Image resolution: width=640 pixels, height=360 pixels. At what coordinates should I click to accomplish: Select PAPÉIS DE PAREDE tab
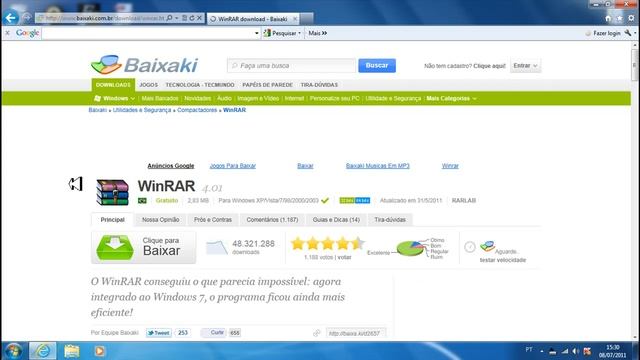[267, 85]
